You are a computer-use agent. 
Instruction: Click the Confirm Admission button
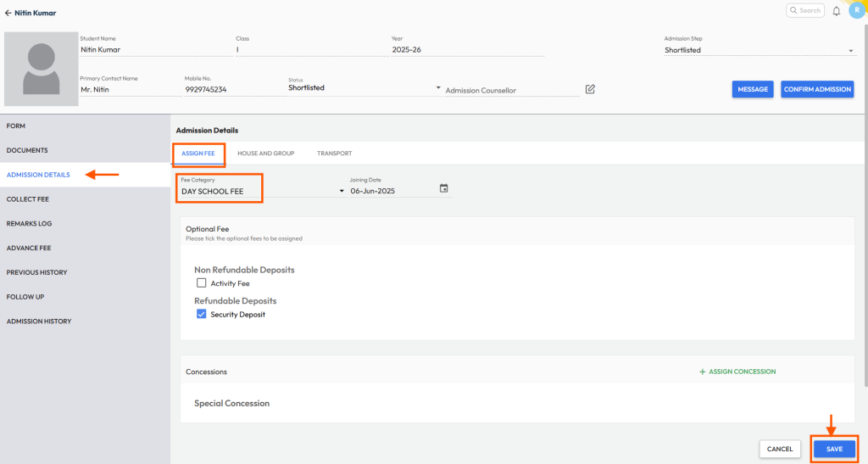tap(817, 89)
